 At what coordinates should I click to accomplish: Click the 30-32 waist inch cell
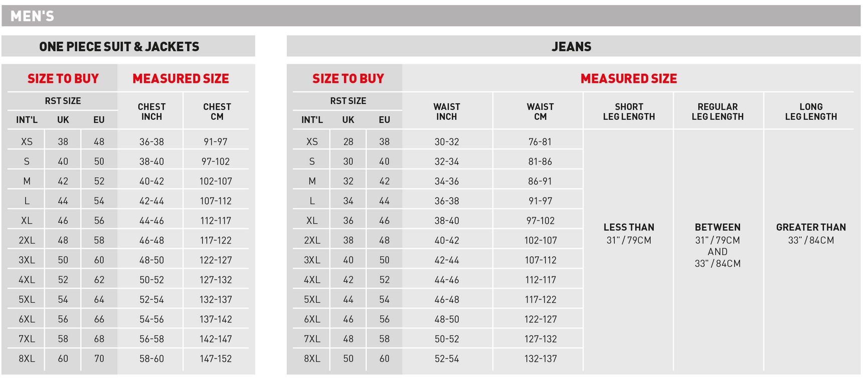446,142
